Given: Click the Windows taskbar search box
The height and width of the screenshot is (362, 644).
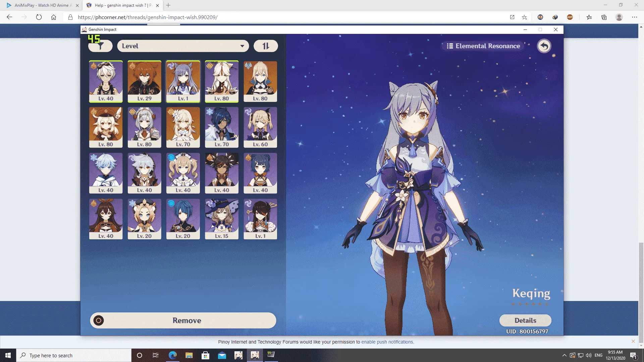Looking at the screenshot, I should 74,355.
